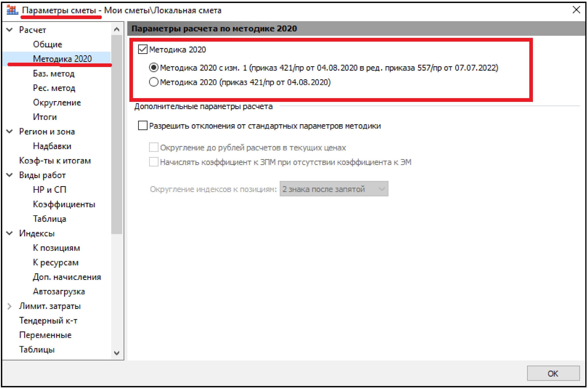Open the Округление индексов к позициям dropdown
The height and width of the screenshot is (389, 588).
click(x=334, y=189)
